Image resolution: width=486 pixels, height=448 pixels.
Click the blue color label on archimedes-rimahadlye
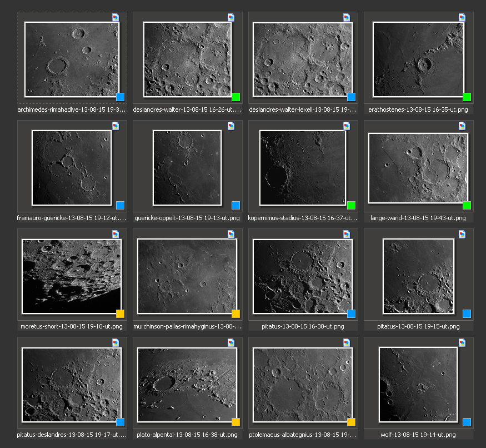coord(121,97)
